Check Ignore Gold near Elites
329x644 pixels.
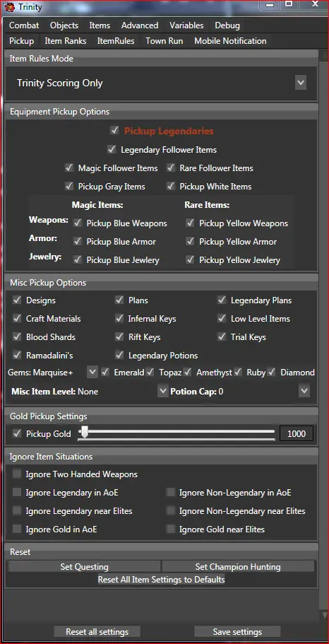(171, 529)
